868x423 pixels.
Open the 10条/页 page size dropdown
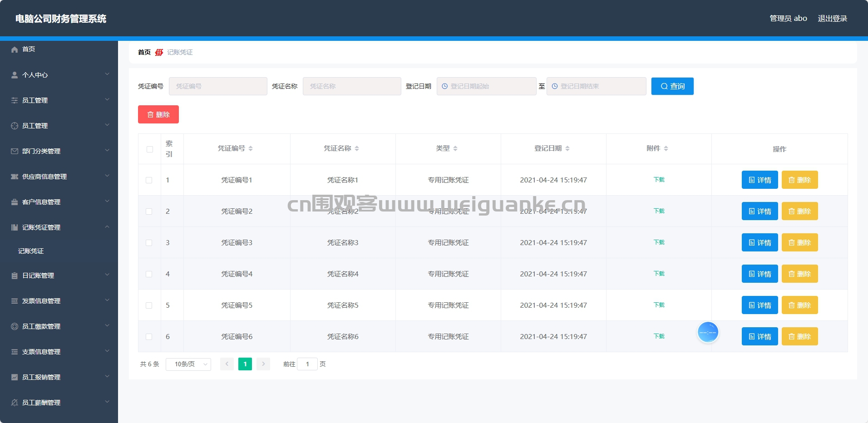(x=188, y=364)
